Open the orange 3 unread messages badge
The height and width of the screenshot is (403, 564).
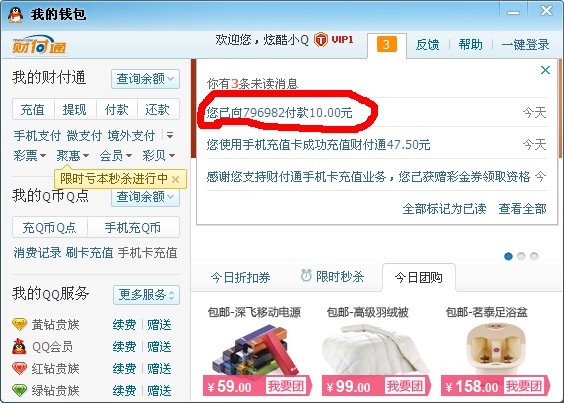point(387,44)
